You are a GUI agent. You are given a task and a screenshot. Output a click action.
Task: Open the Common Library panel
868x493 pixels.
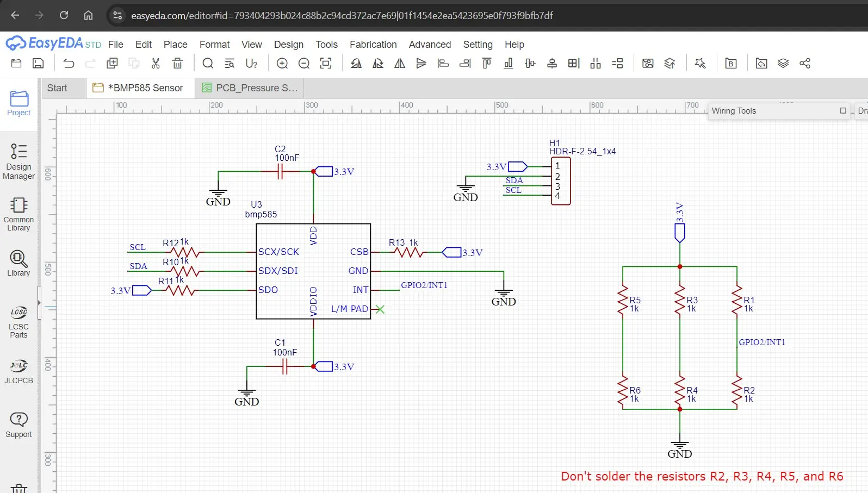[18, 214]
